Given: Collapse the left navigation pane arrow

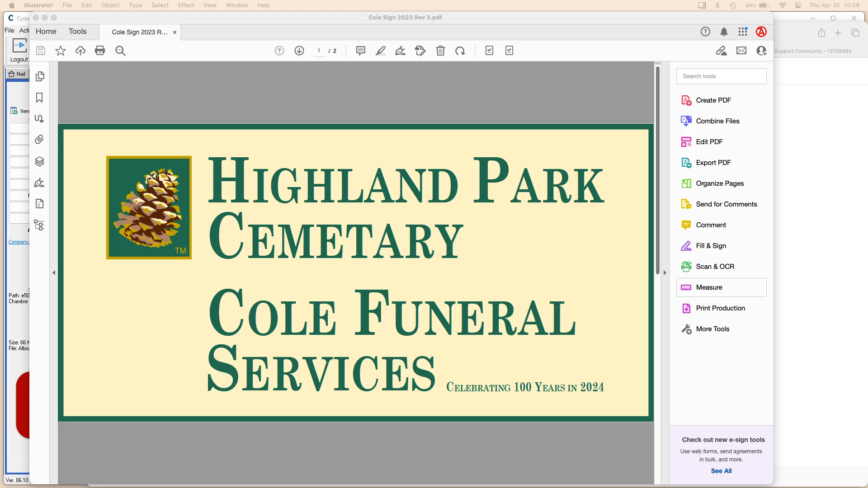Looking at the screenshot, I should tap(54, 272).
